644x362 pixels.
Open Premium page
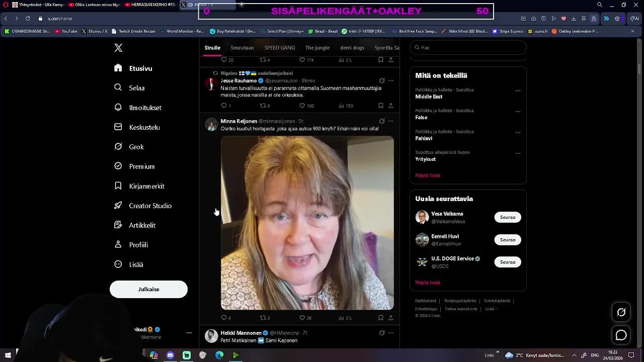[134, 166]
